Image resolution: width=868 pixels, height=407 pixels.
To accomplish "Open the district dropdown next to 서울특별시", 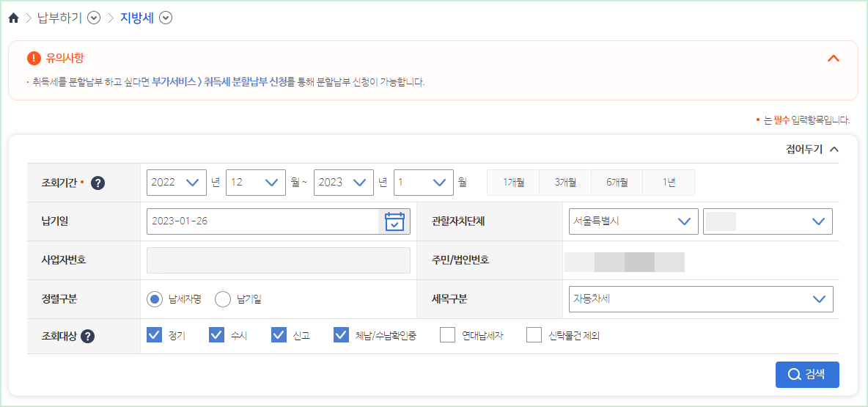I will tap(768, 221).
